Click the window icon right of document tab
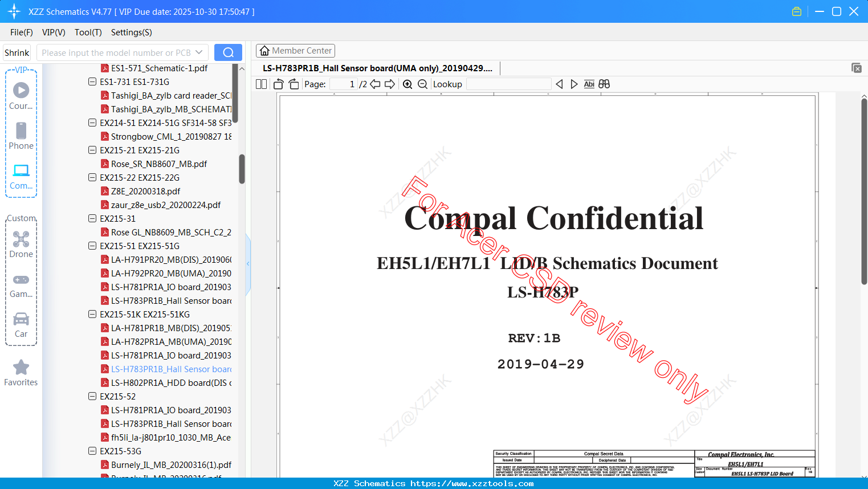The image size is (868, 489). tap(856, 68)
